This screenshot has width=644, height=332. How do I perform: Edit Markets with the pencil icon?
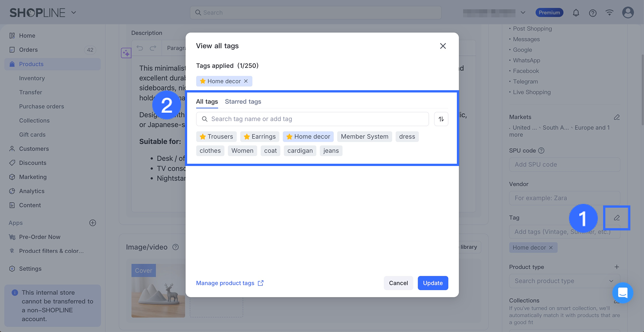617,117
